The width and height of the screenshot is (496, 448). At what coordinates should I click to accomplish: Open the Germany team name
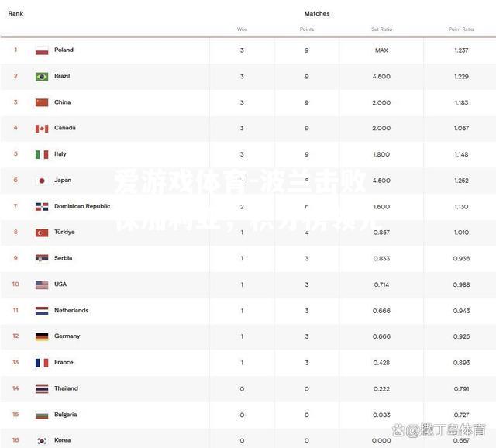click(67, 336)
